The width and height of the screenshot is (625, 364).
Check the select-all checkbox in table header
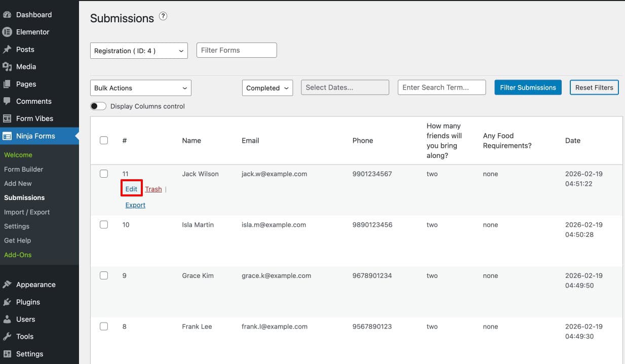(104, 140)
